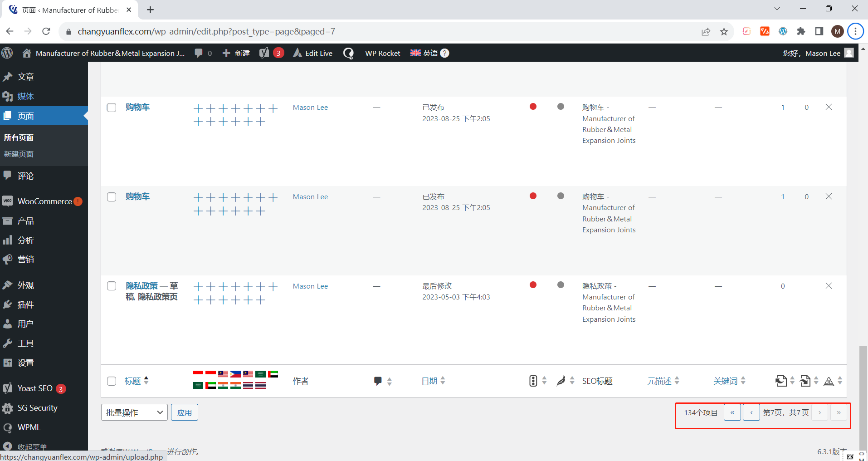The width and height of the screenshot is (868, 461).
Task: Reload the page with the refresh button
Action: (46, 31)
